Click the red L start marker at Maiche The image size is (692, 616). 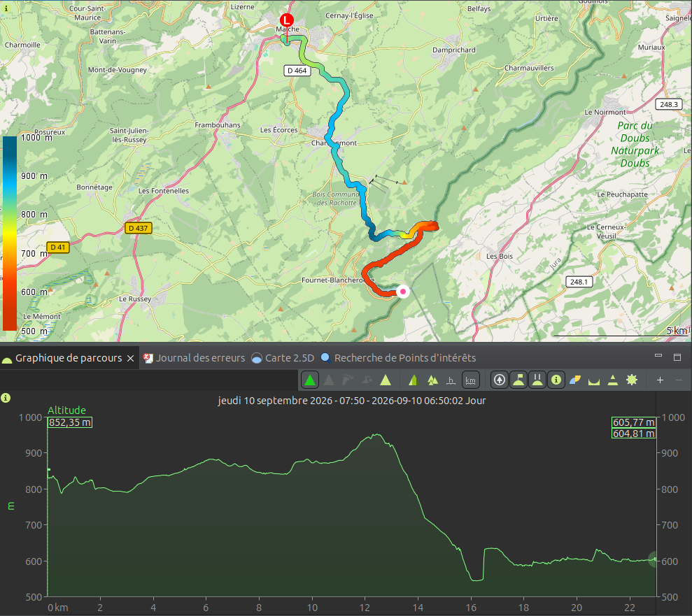(287, 20)
